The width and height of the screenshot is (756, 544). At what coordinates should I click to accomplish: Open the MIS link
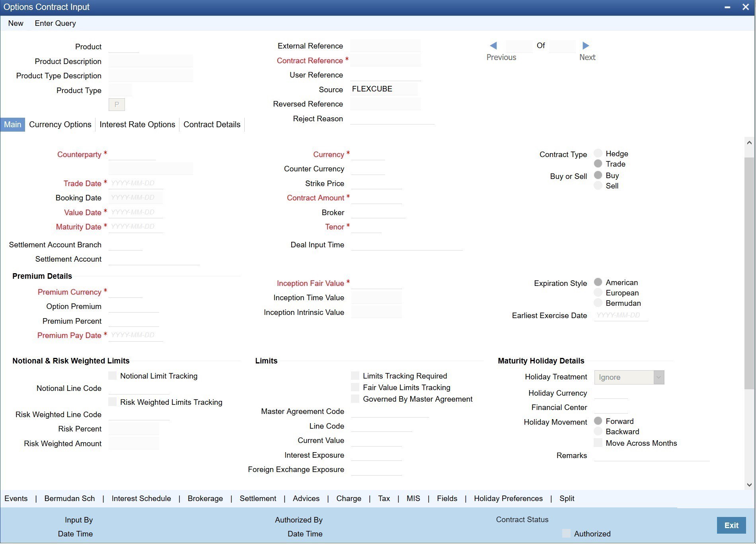[413, 498]
